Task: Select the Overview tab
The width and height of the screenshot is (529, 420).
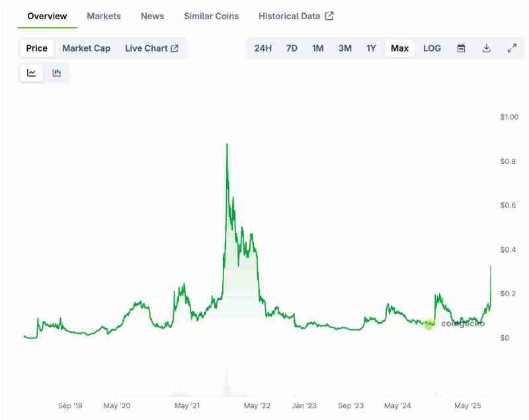Action: click(46, 15)
